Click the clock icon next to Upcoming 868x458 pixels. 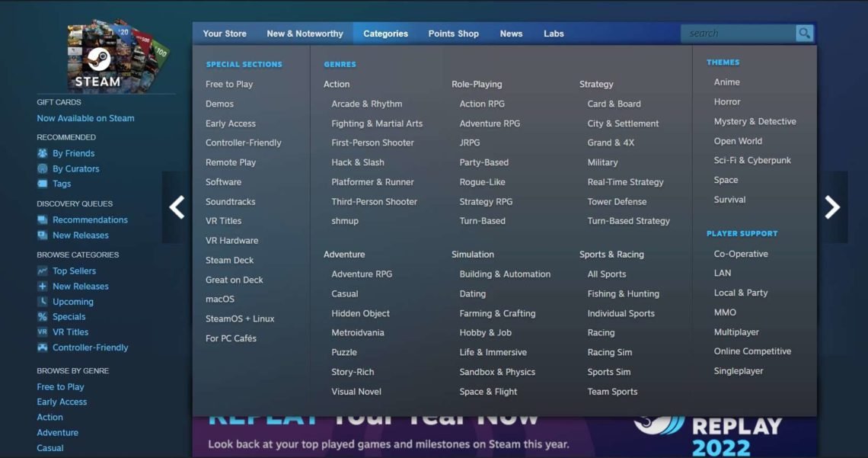(x=43, y=301)
